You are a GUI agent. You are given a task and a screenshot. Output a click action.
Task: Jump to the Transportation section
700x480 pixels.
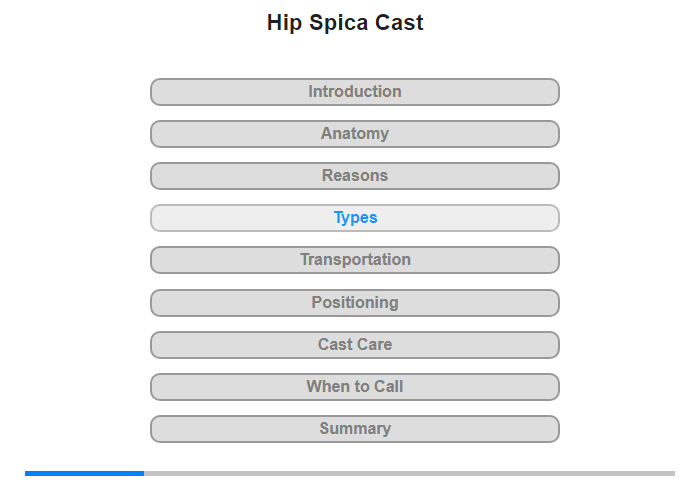(x=354, y=260)
